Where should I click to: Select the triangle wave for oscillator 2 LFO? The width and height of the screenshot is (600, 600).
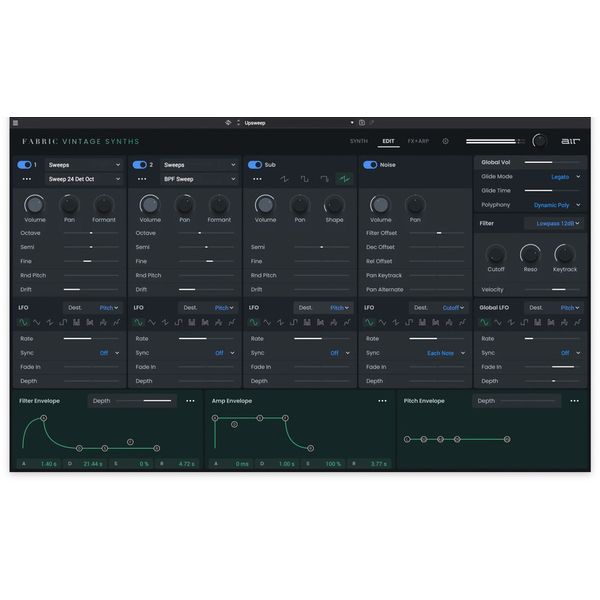point(152,323)
